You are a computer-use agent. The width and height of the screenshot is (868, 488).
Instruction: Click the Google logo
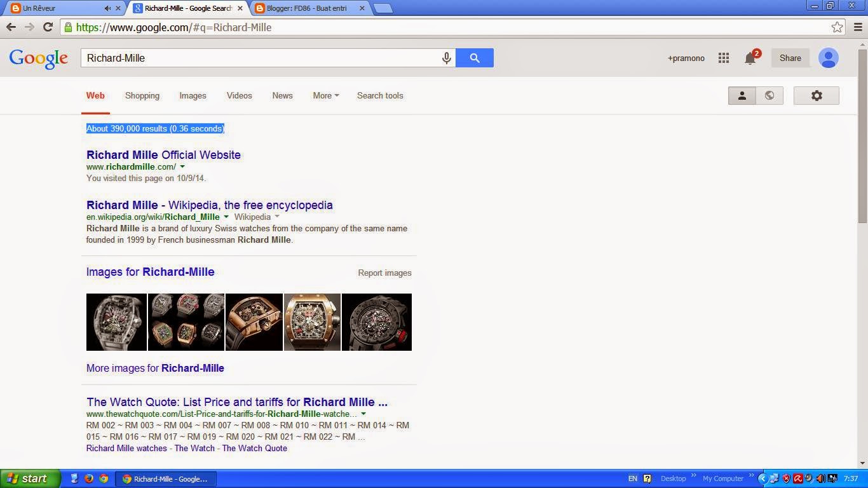point(38,58)
